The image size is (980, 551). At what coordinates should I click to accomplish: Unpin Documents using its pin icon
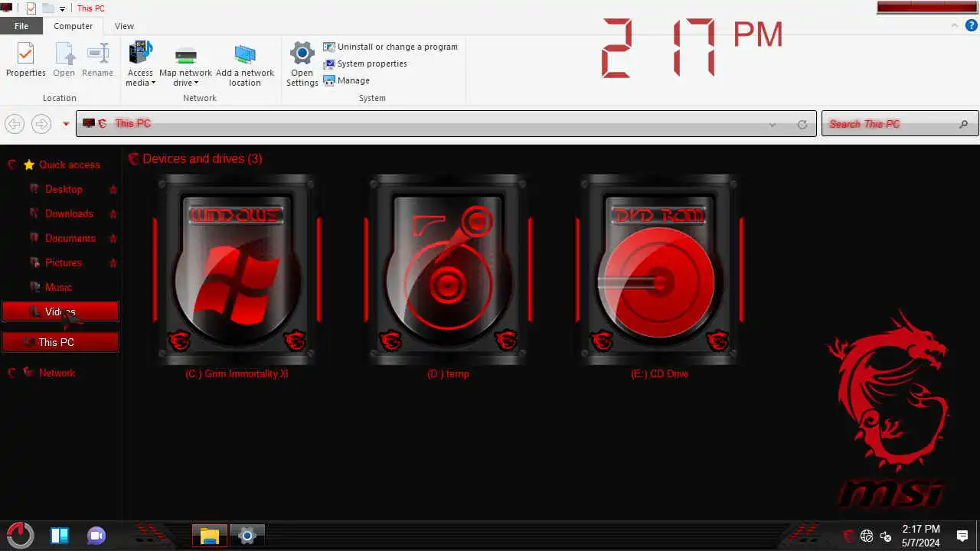tap(113, 238)
